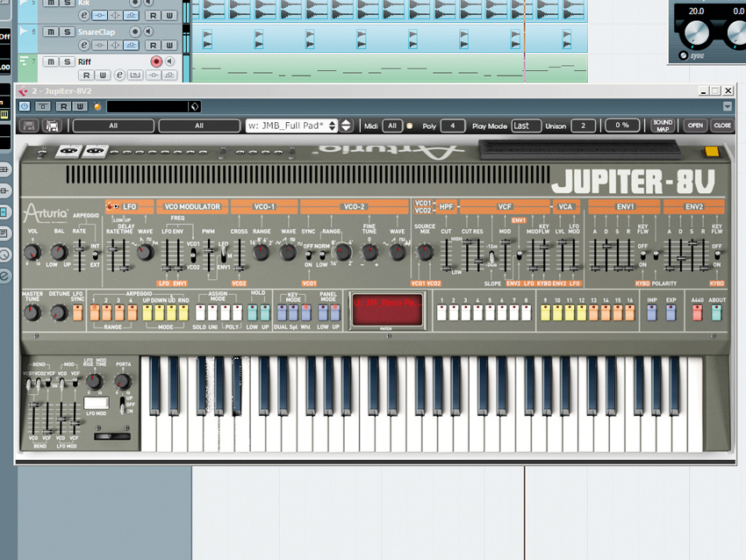Click the save-as multiple floppy icon
This screenshot has width=746, height=560.
[53, 126]
